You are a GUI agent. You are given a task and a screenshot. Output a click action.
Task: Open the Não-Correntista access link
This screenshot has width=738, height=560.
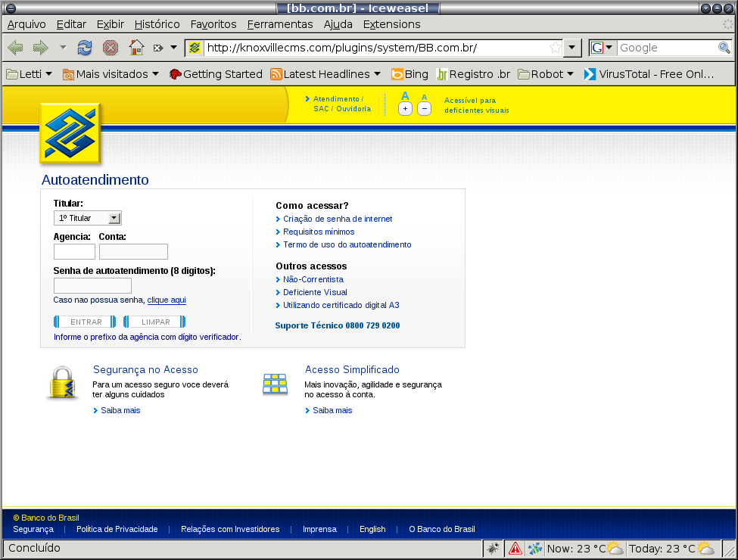pos(313,279)
